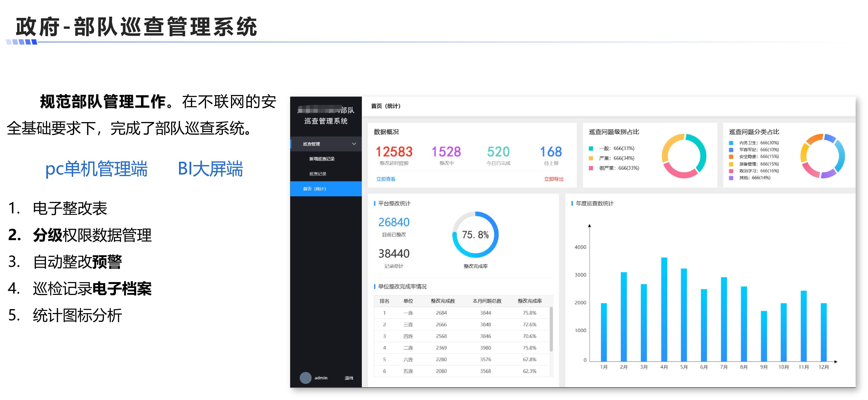The height and width of the screenshot is (400, 868).
Task: Click the 26840 目前已整改 value
Action: tap(394, 222)
